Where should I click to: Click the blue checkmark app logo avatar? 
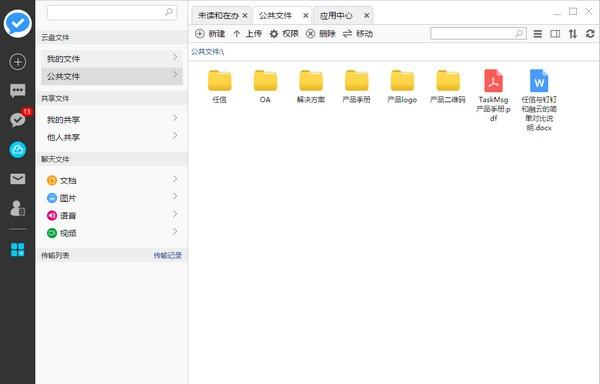click(x=18, y=24)
